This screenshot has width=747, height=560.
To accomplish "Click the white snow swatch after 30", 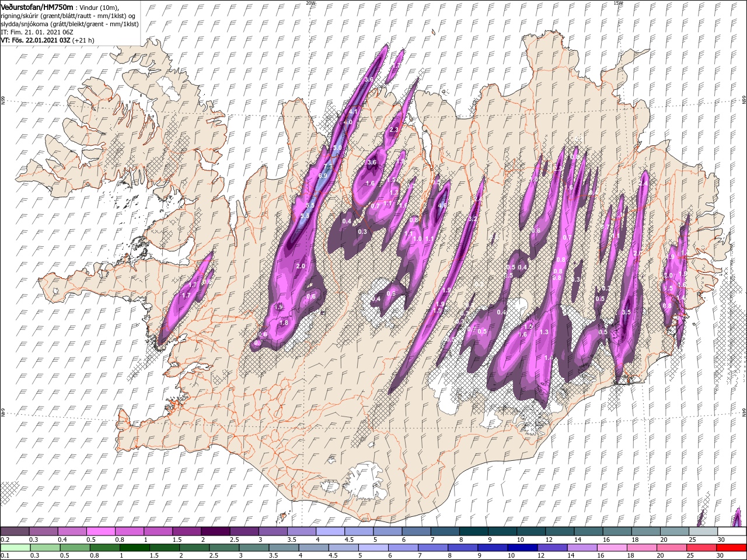I will (731, 531).
